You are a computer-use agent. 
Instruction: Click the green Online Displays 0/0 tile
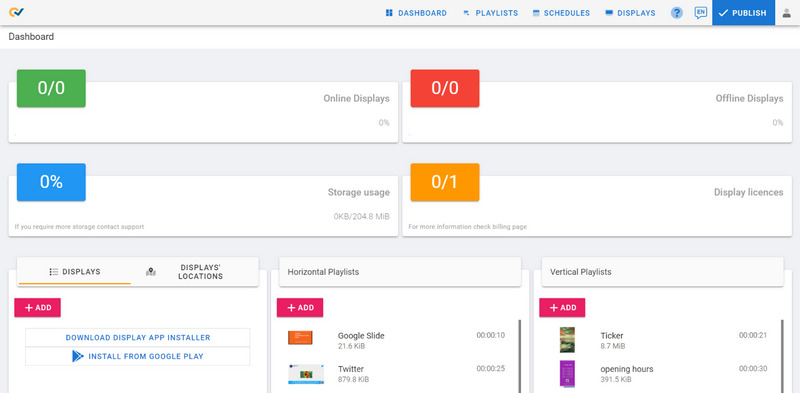(51, 88)
